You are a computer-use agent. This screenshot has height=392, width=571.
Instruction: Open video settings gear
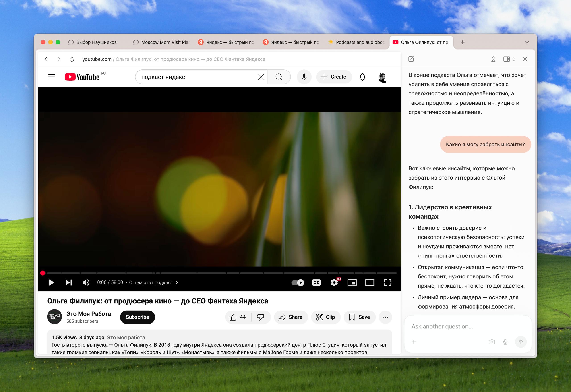(x=334, y=283)
